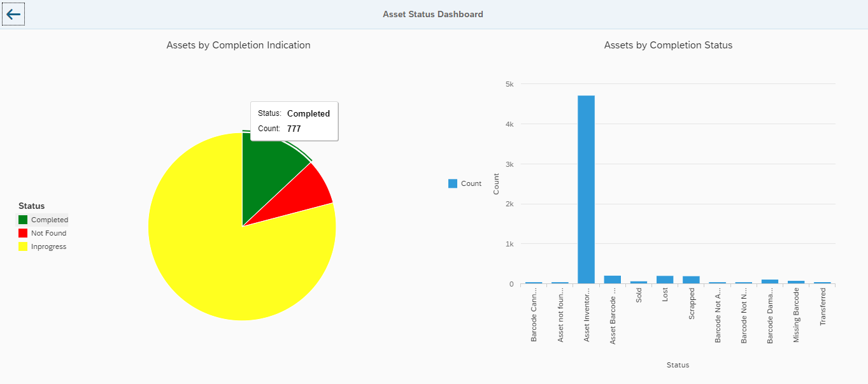Click the Assets by Completion Status title
Viewport: 868px width, 384px height.
[x=668, y=45]
